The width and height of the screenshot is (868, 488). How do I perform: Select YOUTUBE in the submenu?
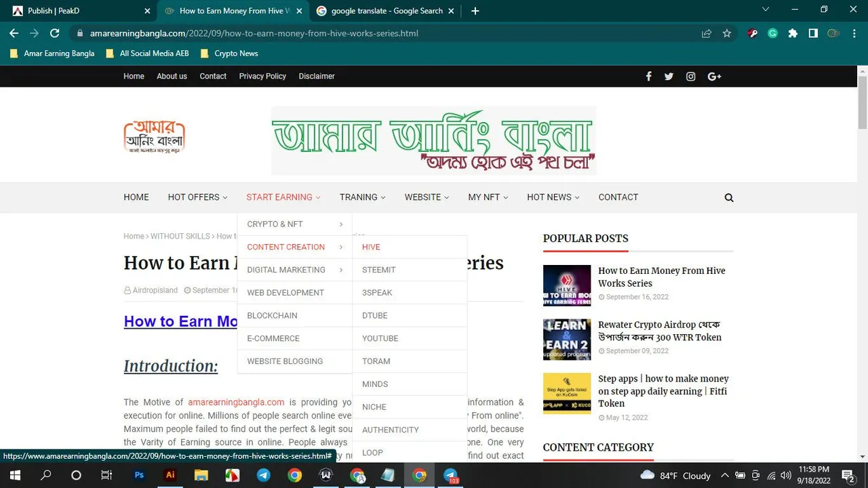pyautogui.click(x=410, y=338)
